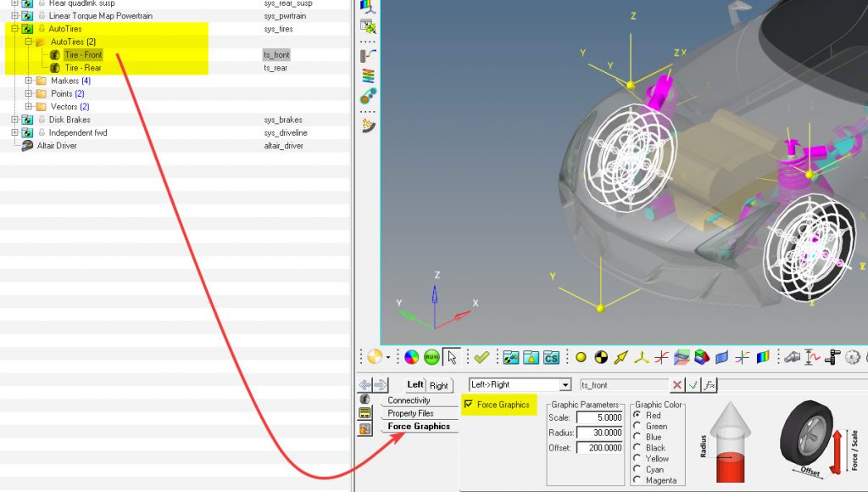Select the yellow Points sphere tool

pos(581,358)
